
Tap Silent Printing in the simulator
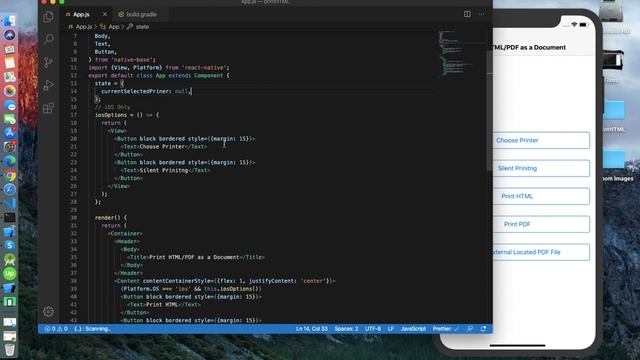541,168
